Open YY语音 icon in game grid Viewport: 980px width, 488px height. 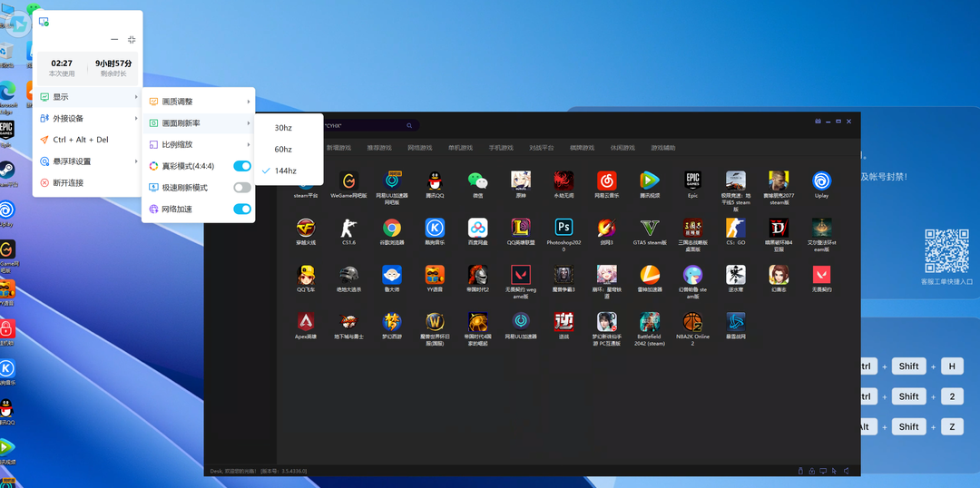435,274
